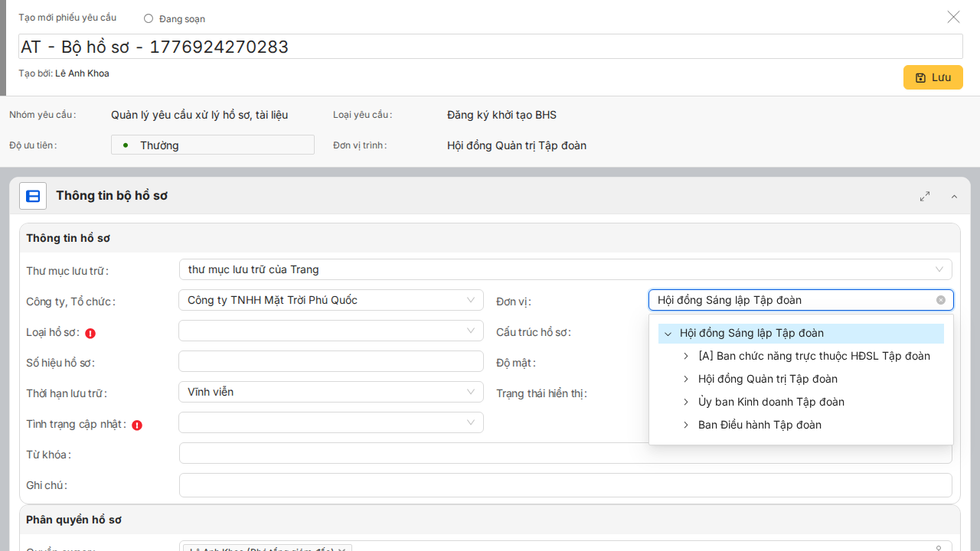Image resolution: width=980 pixels, height=551 pixels.
Task: Click the red warning icon next to Loại hồ sơ
Action: (90, 333)
